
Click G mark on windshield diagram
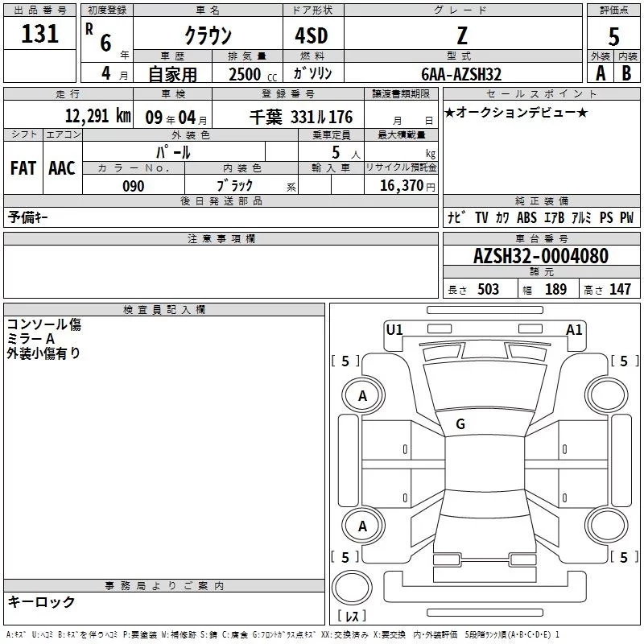click(460, 424)
